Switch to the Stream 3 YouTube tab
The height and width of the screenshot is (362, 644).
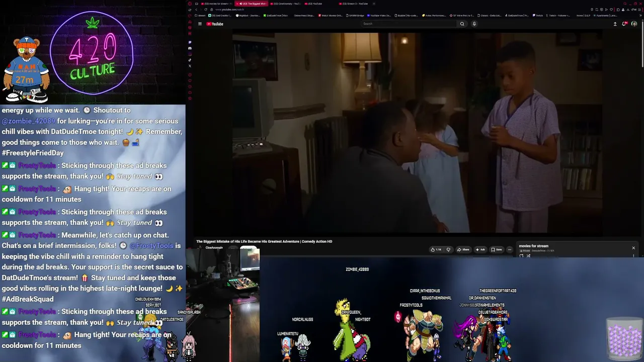click(354, 4)
